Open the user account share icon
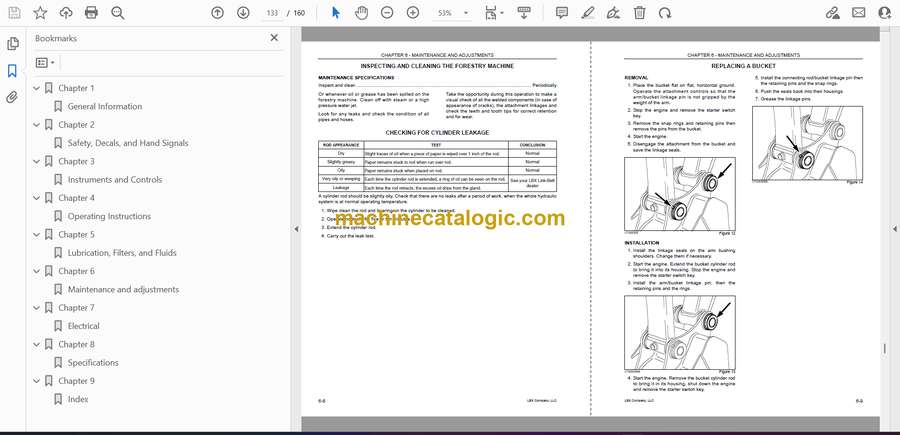The image size is (900, 435). 885,13
